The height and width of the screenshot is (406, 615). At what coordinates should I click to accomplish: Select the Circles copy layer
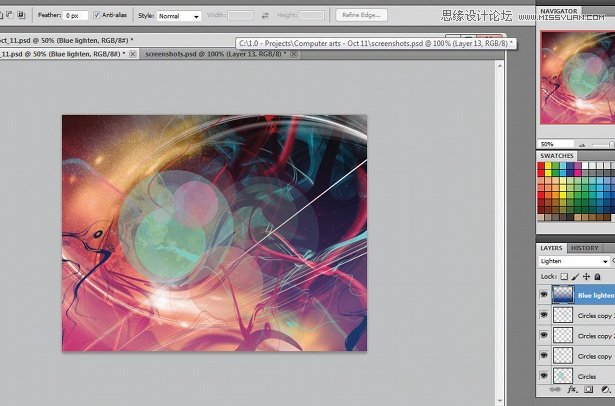click(x=590, y=356)
